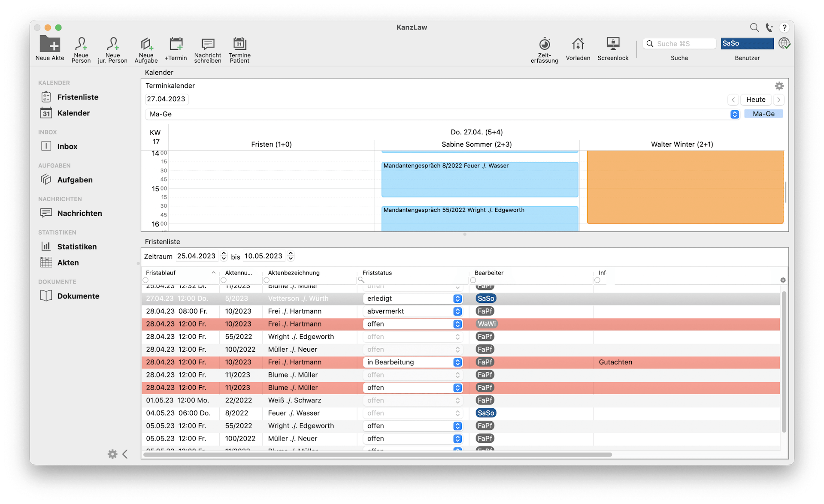The height and width of the screenshot is (504, 824).
Task: Click WaWi badge in Frei ./. Hartmann row
Action: coord(486,324)
